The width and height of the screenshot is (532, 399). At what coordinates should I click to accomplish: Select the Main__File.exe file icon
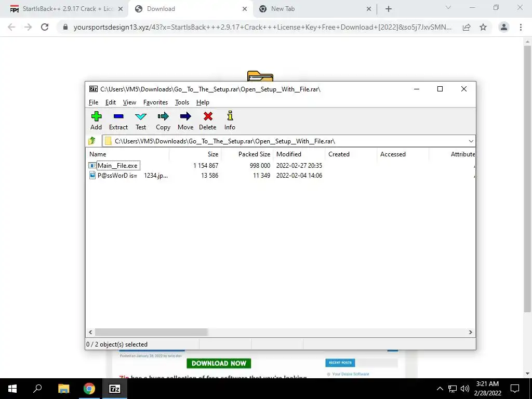tap(92, 166)
